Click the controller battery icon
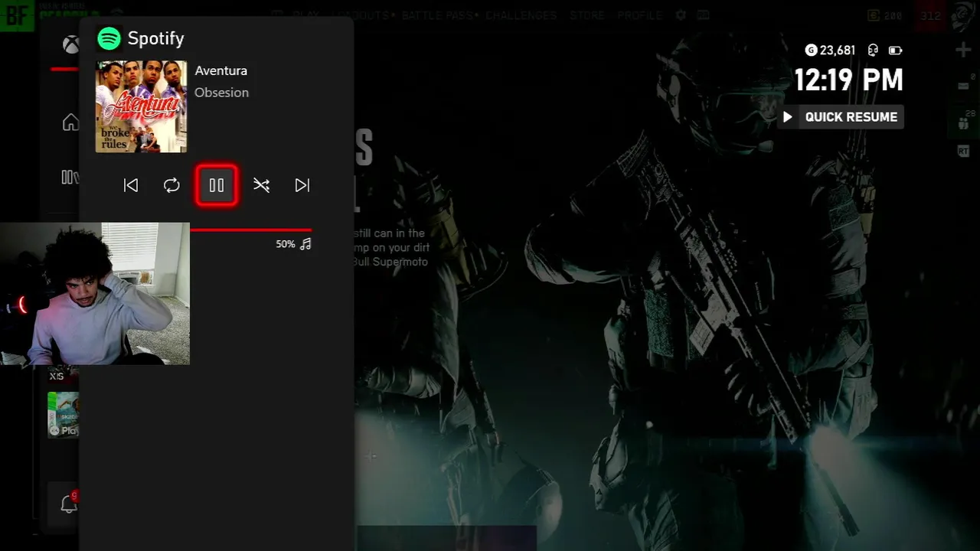The width and height of the screenshot is (980, 551). (895, 51)
